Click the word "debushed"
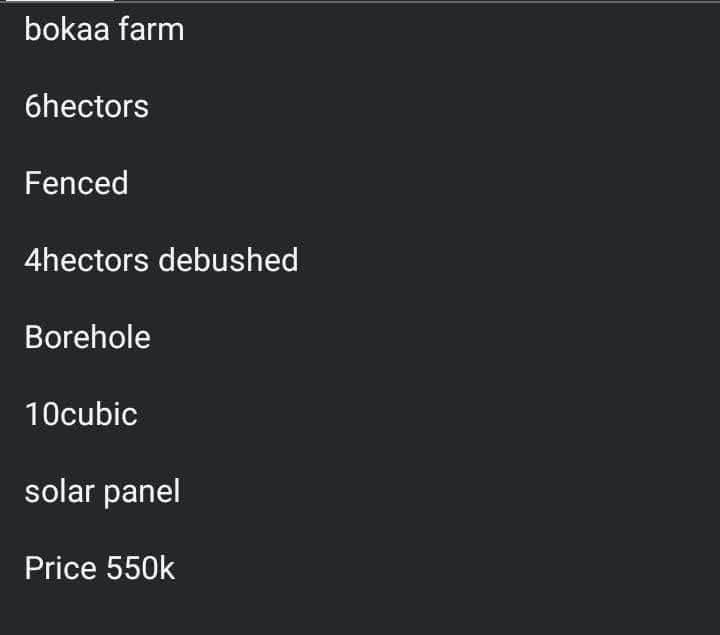 pos(228,260)
